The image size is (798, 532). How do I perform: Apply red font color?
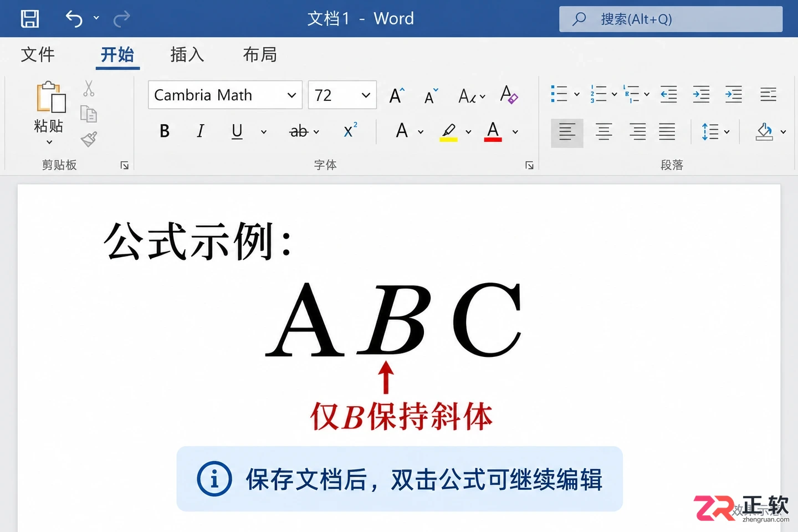pyautogui.click(x=493, y=131)
